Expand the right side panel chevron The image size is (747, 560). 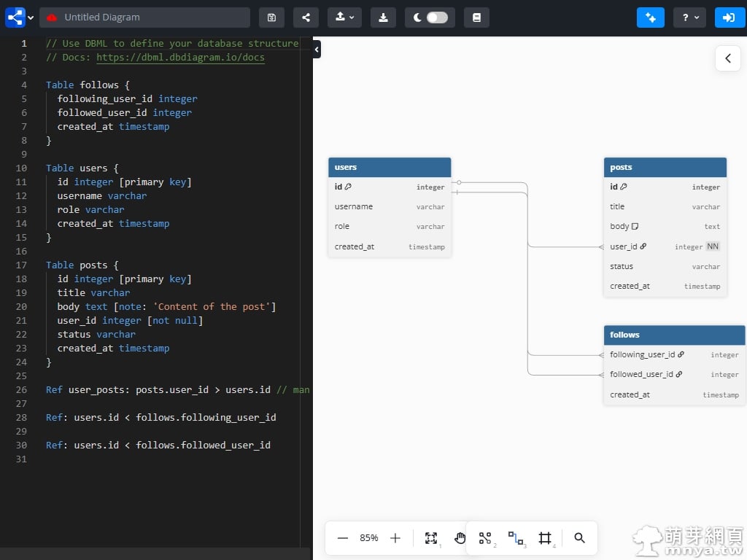coord(727,58)
